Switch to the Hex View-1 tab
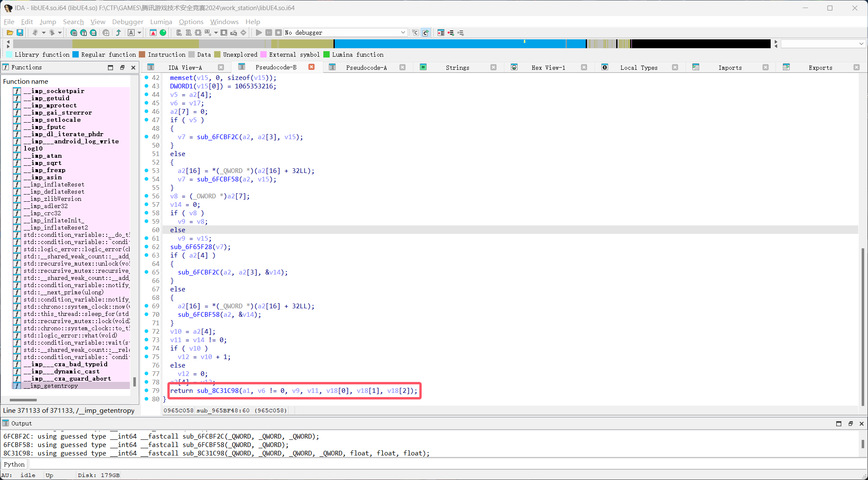The image size is (868, 480). click(548, 67)
